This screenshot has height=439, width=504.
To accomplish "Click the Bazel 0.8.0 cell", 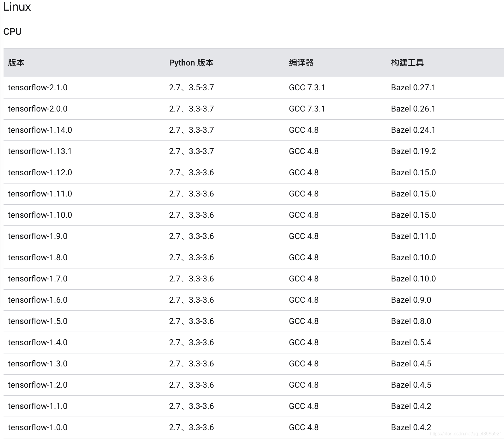I will (411, 321).
